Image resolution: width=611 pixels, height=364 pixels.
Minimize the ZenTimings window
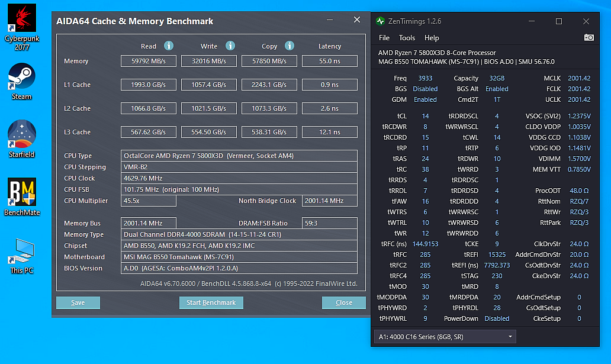coord(532,21)
